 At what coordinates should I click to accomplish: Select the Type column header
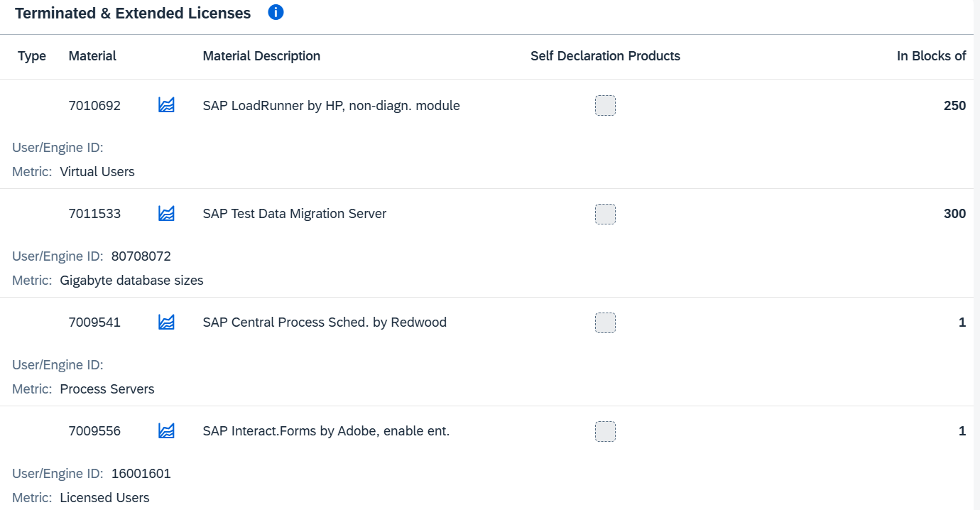coord(32,56)
